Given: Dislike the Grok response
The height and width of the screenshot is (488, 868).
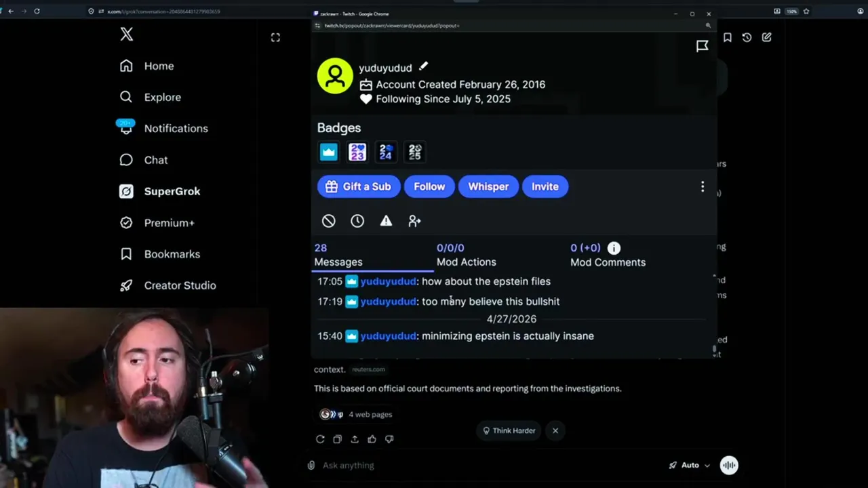Looking at the screenshot, I should pos(389,439).
